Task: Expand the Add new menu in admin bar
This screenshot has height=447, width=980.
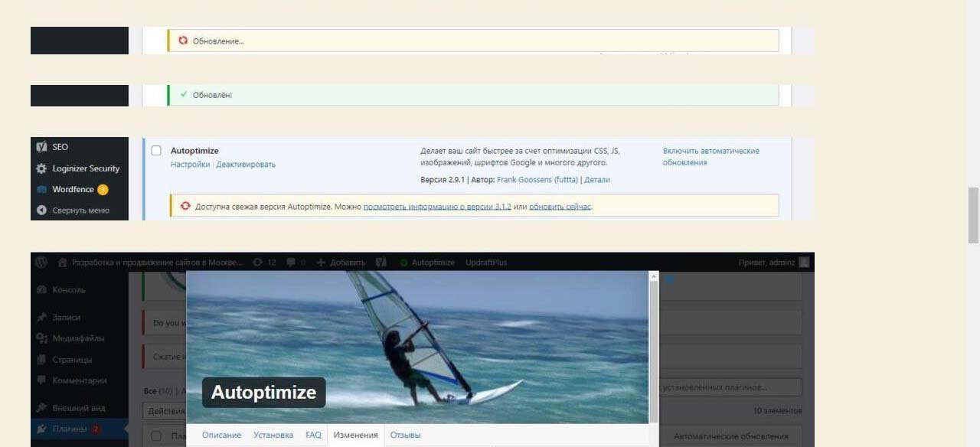Action: coord(341,262)
